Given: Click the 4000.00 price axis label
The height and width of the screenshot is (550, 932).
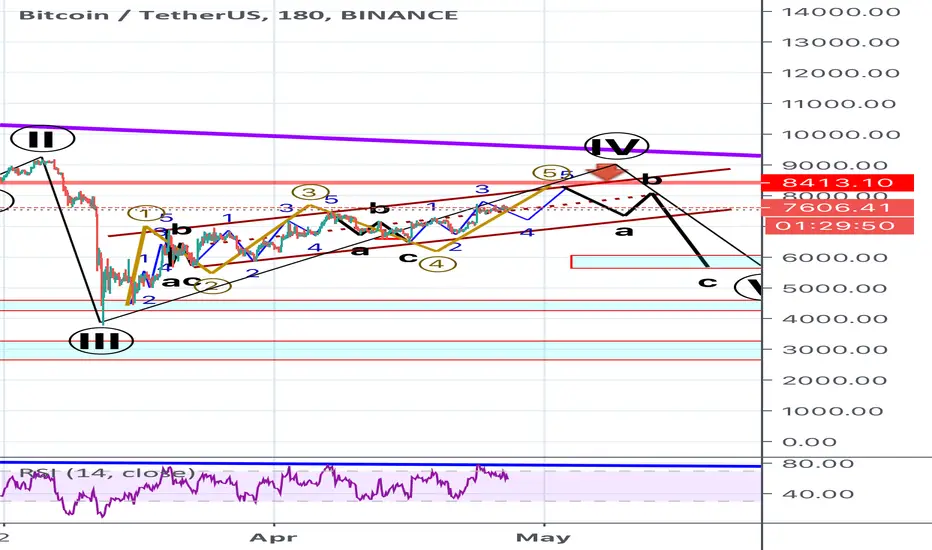Looking at the screenshot, I should (x=835, y=319).
